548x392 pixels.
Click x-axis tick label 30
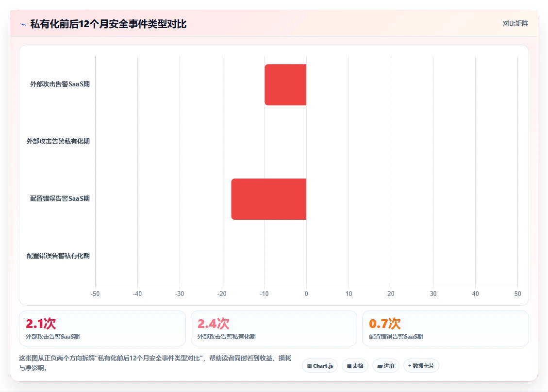pyautogui.click(x=433, y=294)
